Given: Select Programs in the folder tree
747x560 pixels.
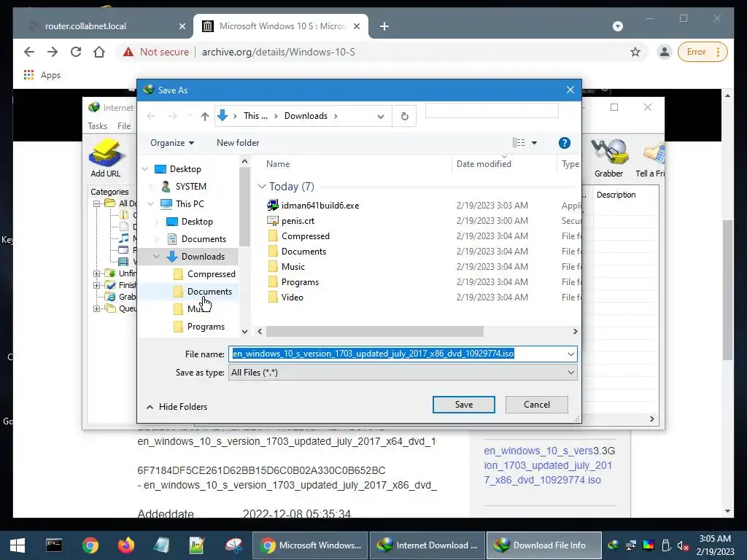Looking at the screenshot, I should (x=206, y=327).
